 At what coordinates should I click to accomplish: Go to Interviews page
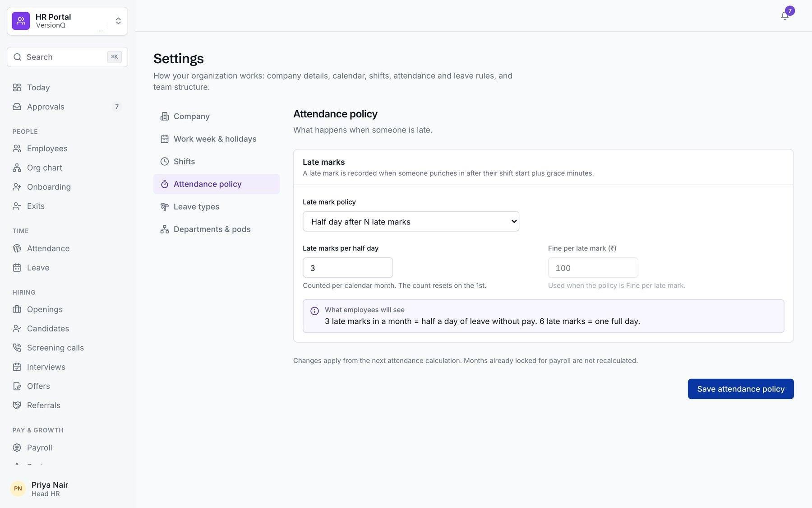tap(67, 367)
